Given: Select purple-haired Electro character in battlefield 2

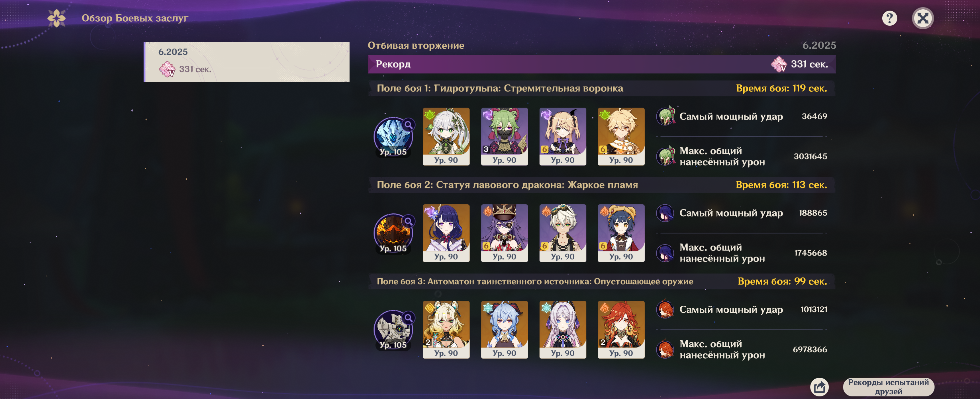Looking at the screenshot, I should click(446, 233).
